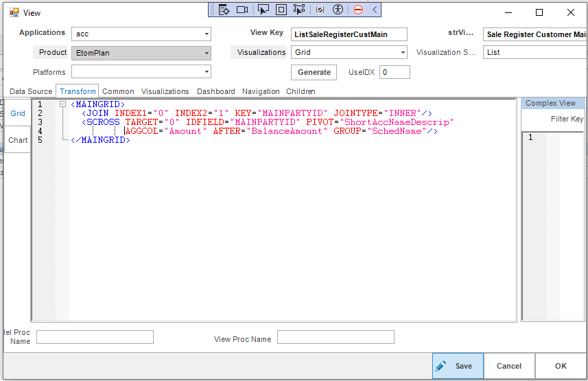Viewport: 588px width, 381px height.
Task: Toggle the display layout adorners square icon
Action: click(281, 10)
